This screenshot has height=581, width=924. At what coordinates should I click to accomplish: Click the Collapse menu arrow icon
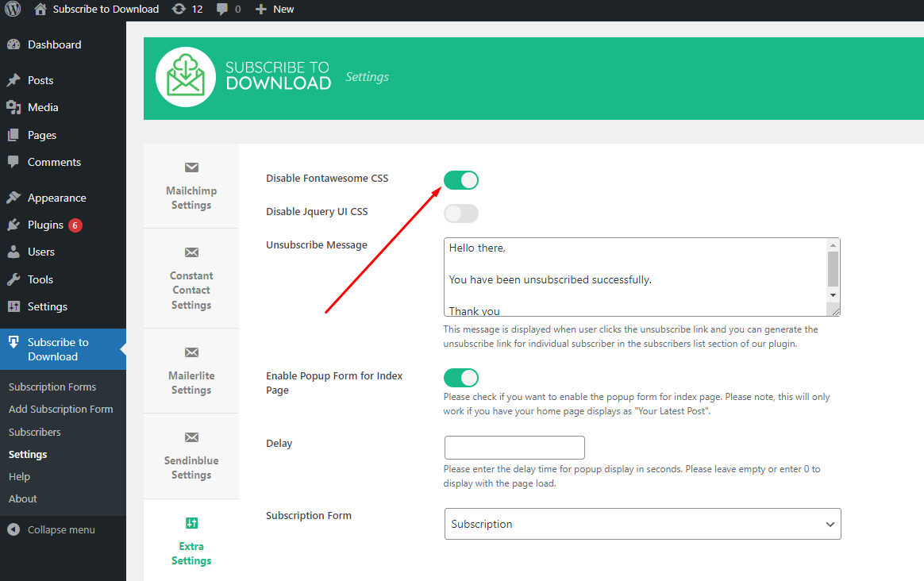coord(13,529)
